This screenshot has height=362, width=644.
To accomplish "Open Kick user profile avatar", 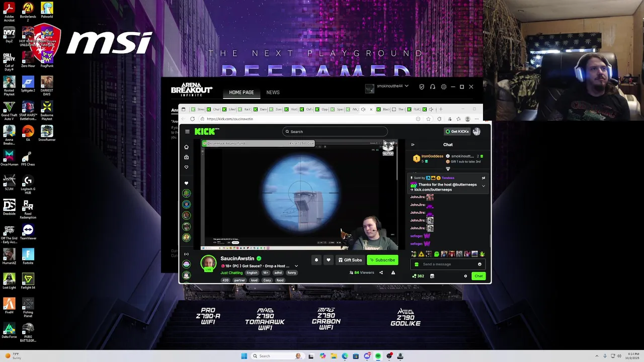I will pos(476,132).
